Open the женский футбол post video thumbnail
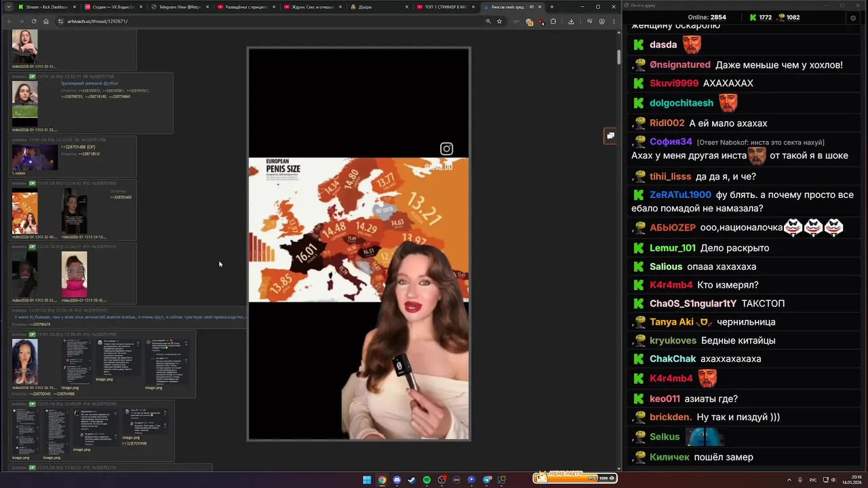 coord(25,104)
